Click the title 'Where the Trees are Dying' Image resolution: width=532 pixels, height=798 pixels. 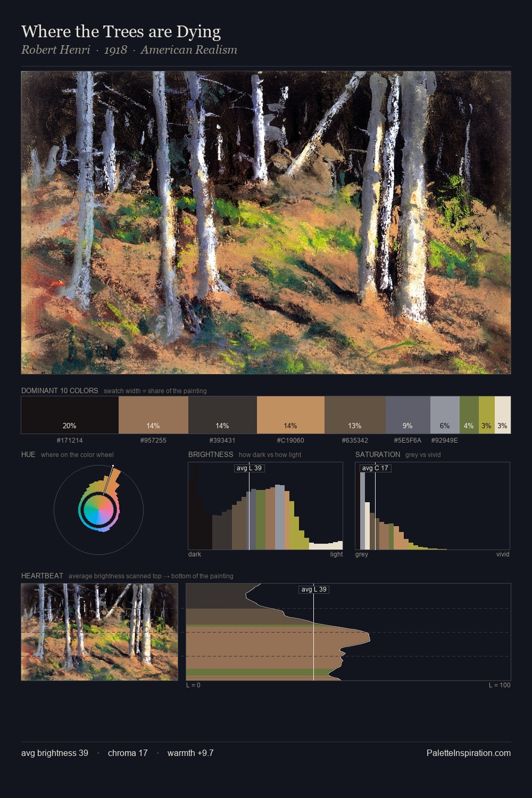click(121, 32)
